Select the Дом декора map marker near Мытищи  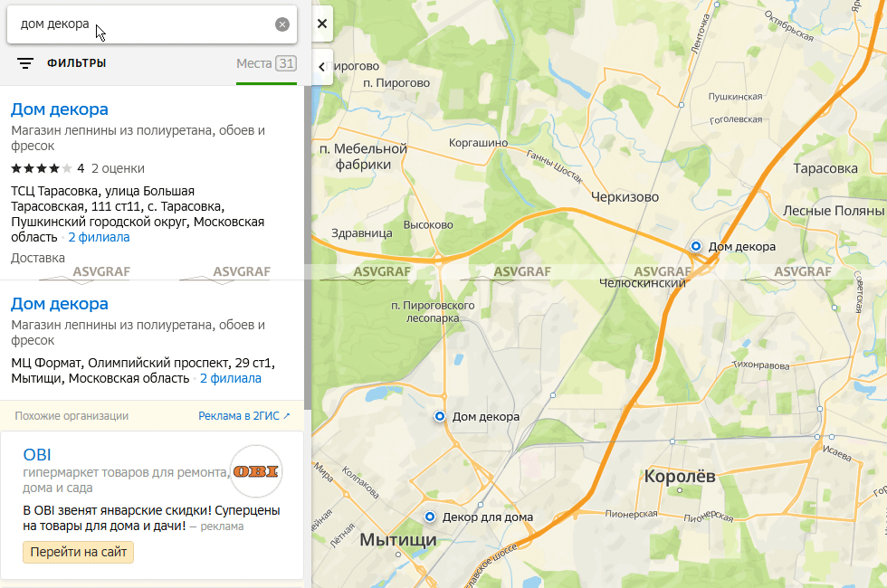coord(440,416)
